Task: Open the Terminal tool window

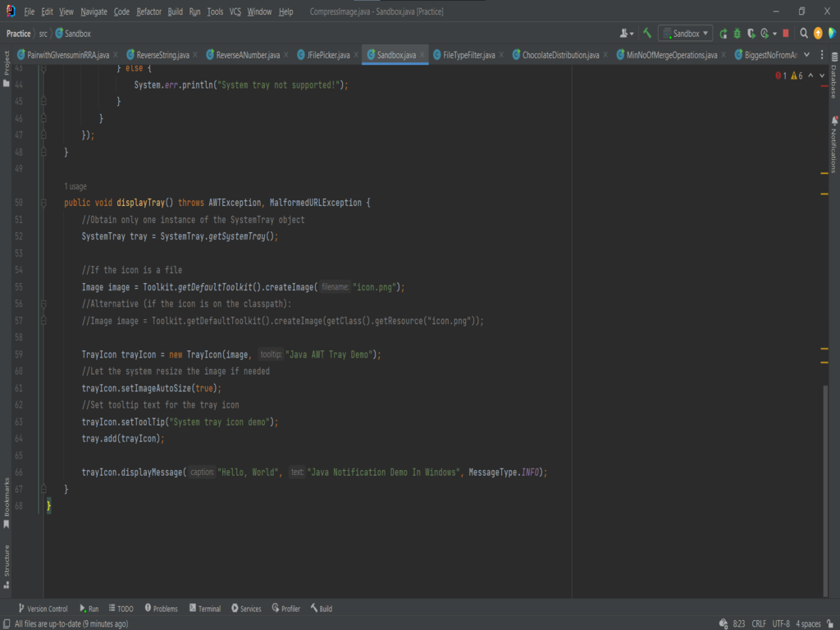Action: point(204,609)
